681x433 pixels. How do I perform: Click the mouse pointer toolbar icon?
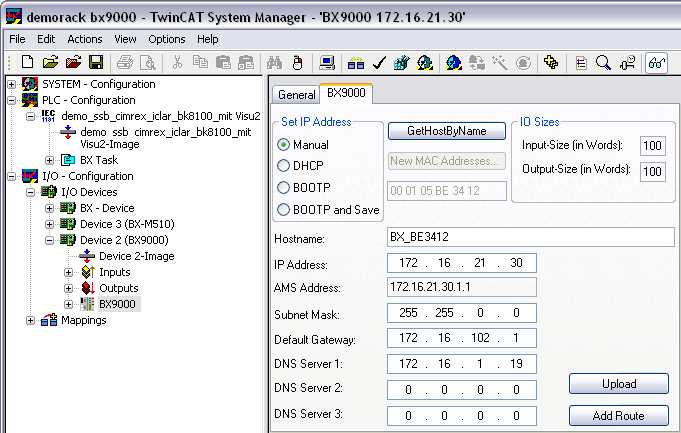(x=298, y=63)
